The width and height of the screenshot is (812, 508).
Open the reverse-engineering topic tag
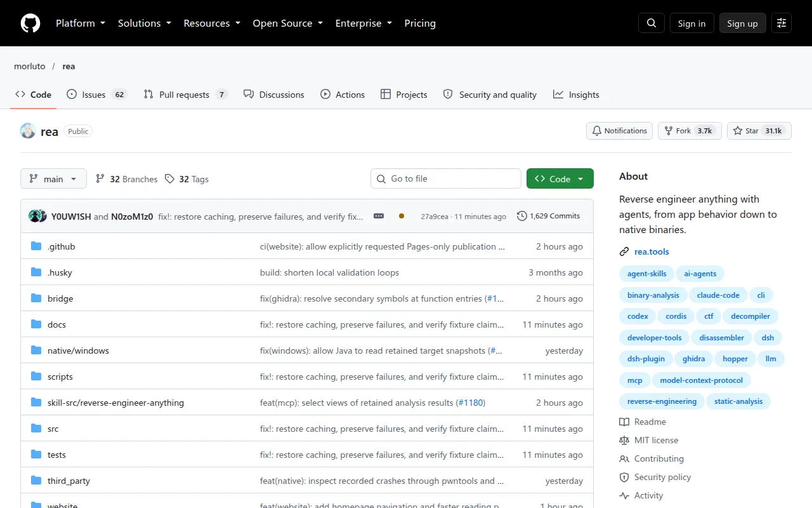(662, 401)
